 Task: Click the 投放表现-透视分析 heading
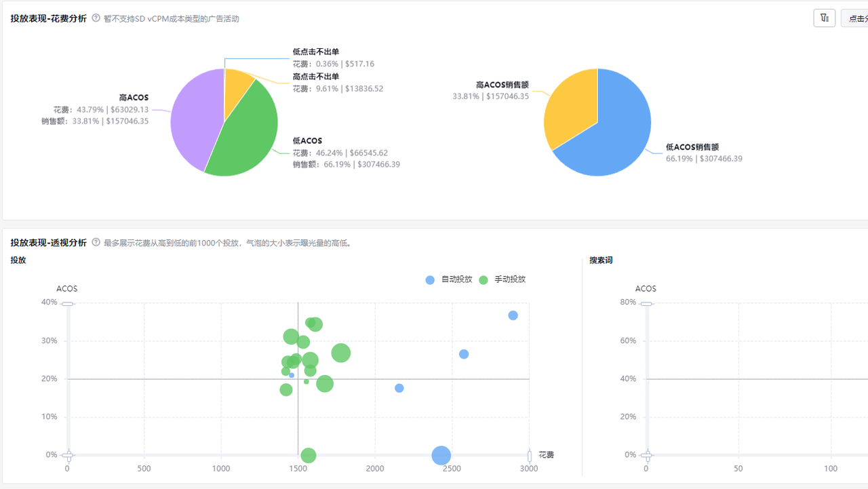coord(49,243)
